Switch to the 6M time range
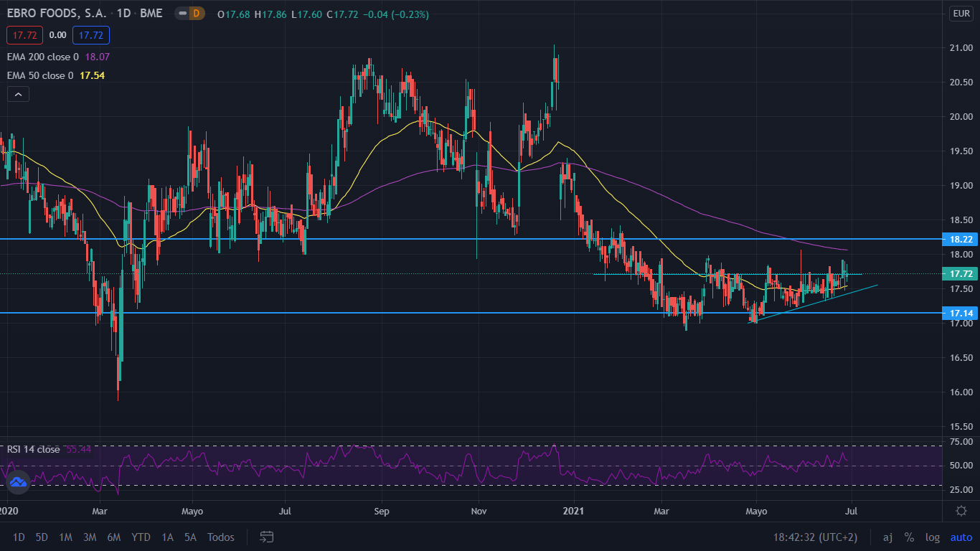 (113, 537)
